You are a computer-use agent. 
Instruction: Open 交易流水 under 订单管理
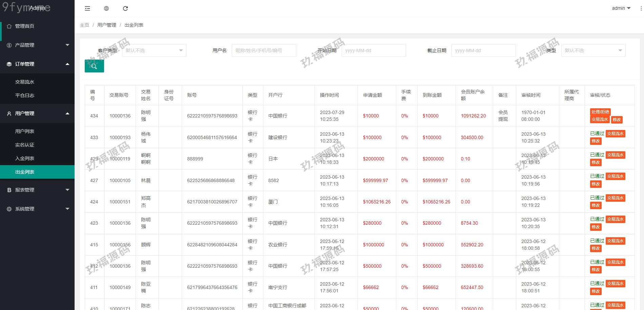[x=25, y=82]
